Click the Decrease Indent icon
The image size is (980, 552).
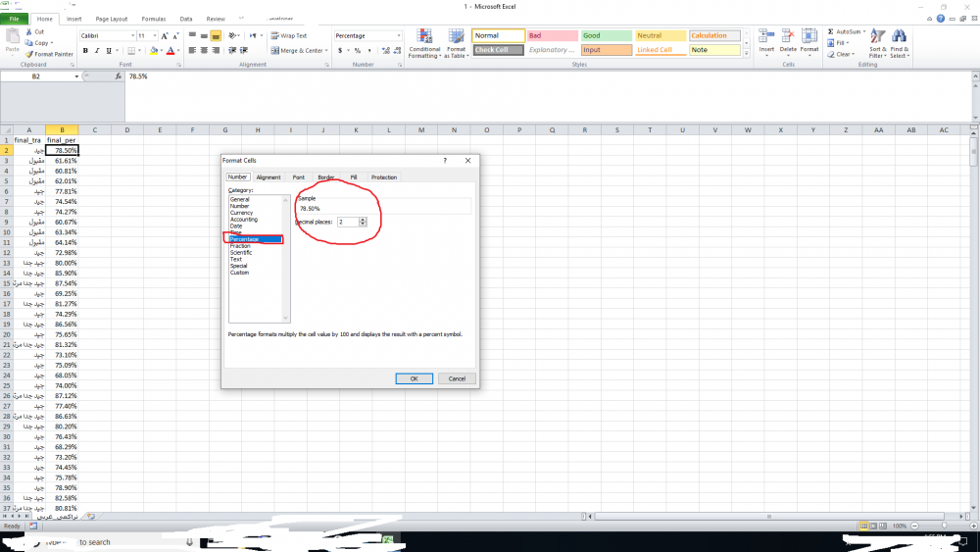click(232, 51)
